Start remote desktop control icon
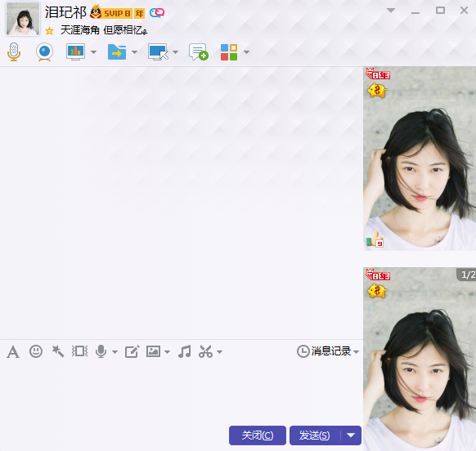 click(x=158, y=51)
